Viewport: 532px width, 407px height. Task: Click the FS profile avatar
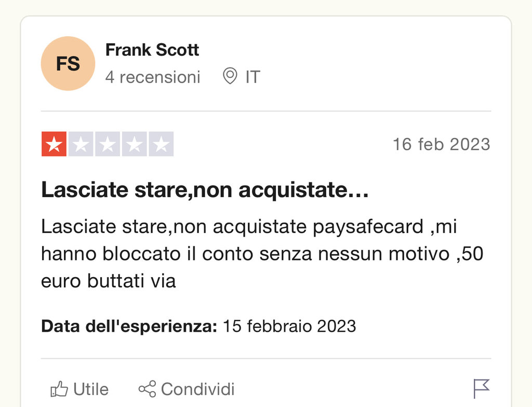pos(68,63)
